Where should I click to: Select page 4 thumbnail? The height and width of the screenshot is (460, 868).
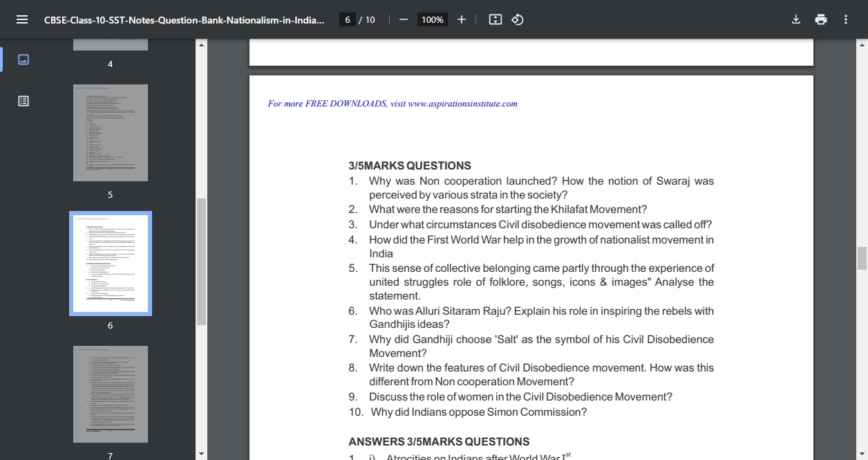pos(111,44)
